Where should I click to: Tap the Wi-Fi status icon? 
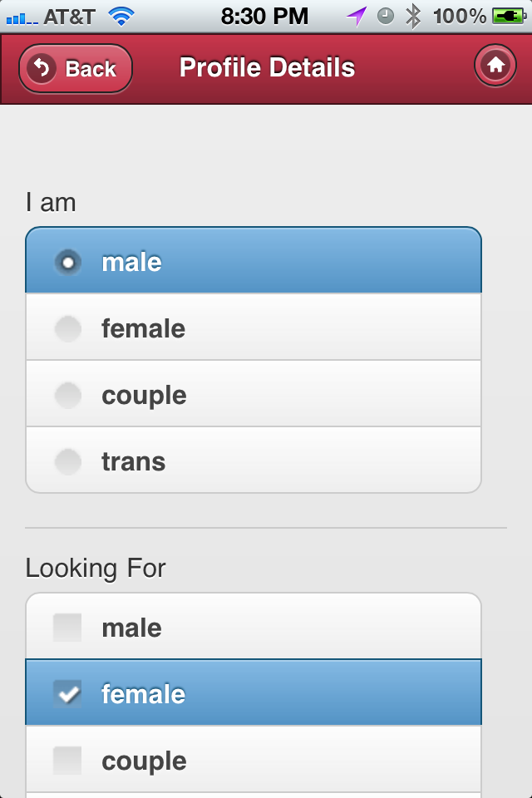(x=121, y=16)
